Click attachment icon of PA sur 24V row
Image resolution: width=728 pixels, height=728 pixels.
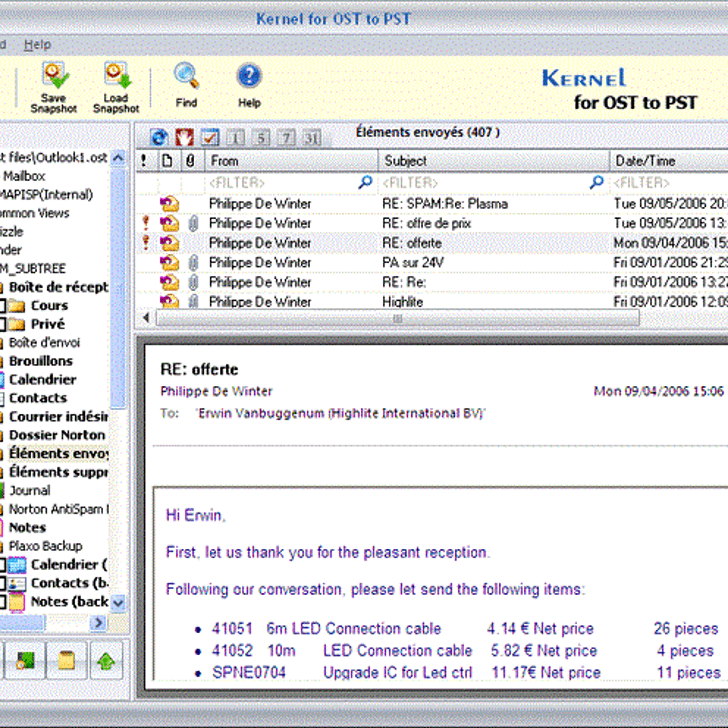(x=193, y=263)
